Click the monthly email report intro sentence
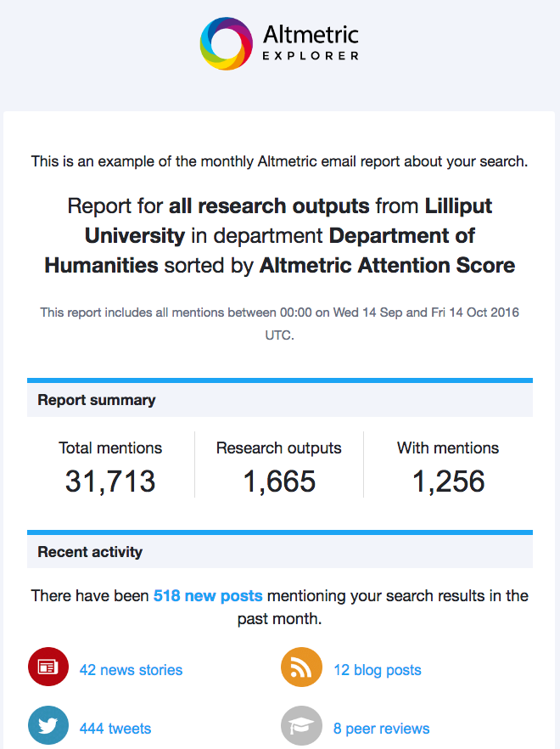The width and height of the screenshot is (560, 749). [280, 160]
